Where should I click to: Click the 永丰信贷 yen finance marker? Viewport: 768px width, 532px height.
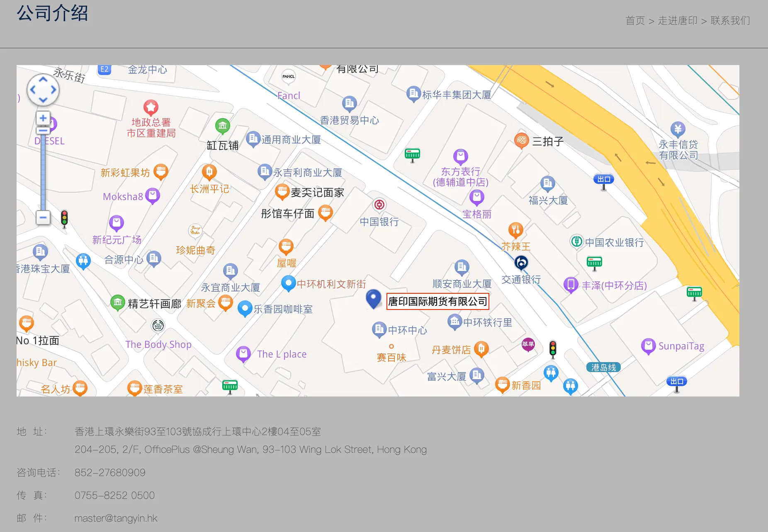[x=678, y=130]
